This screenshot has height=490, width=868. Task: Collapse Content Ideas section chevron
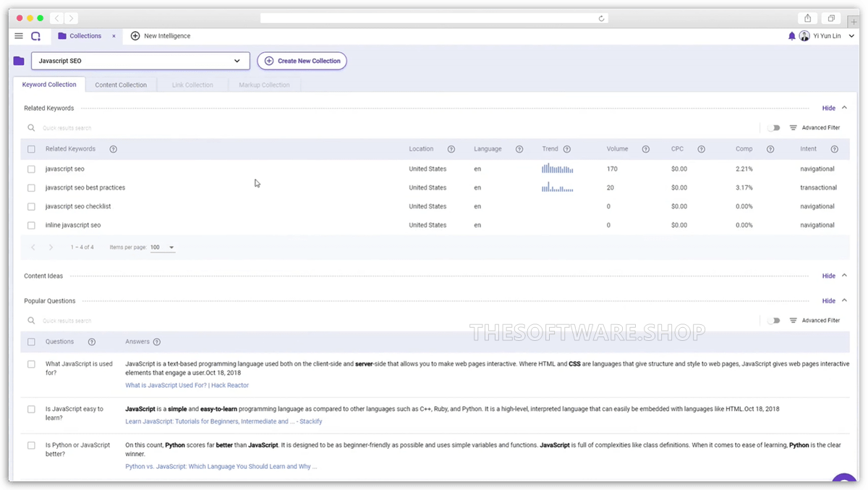[x=844, y=276]
